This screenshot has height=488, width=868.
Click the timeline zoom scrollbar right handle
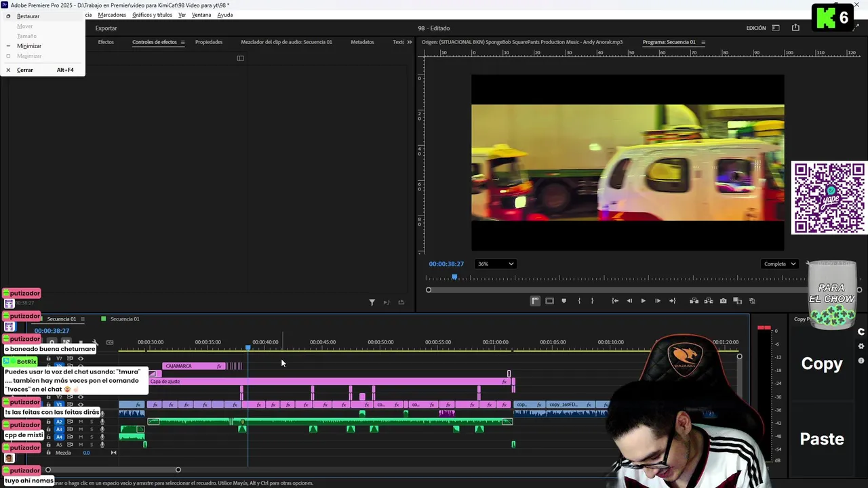click(178, 470)
